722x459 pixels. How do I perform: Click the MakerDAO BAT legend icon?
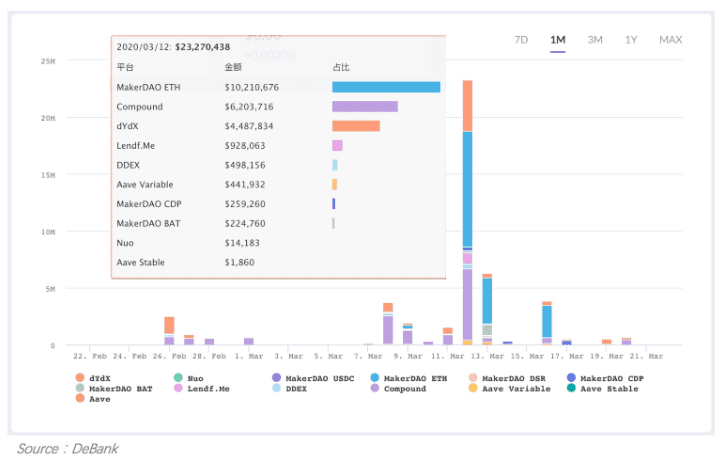(x=80, y=388)
